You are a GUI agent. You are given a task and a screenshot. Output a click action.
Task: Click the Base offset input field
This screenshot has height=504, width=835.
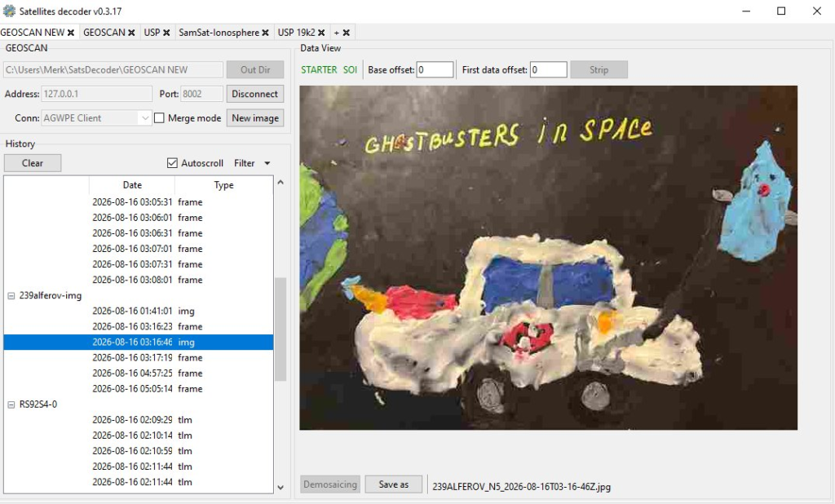tap(435, 70)
